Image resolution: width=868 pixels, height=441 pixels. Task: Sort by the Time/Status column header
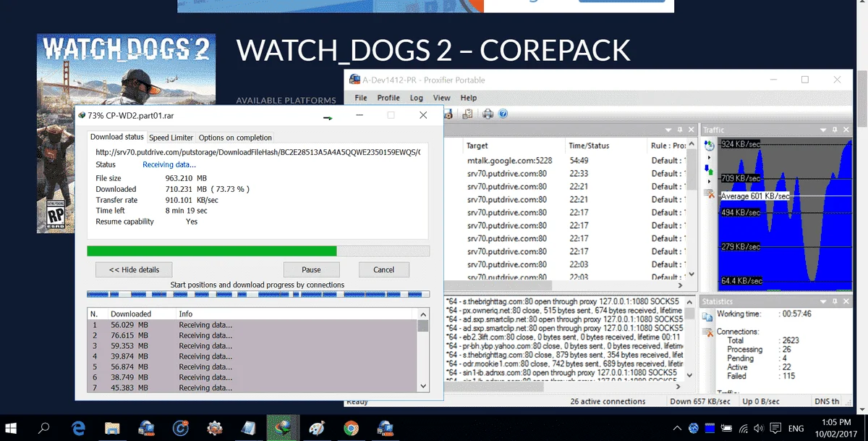tap(606, 146)
